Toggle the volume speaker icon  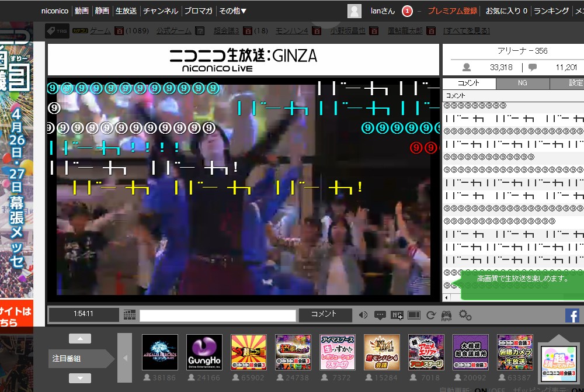(x=363, y=315)
